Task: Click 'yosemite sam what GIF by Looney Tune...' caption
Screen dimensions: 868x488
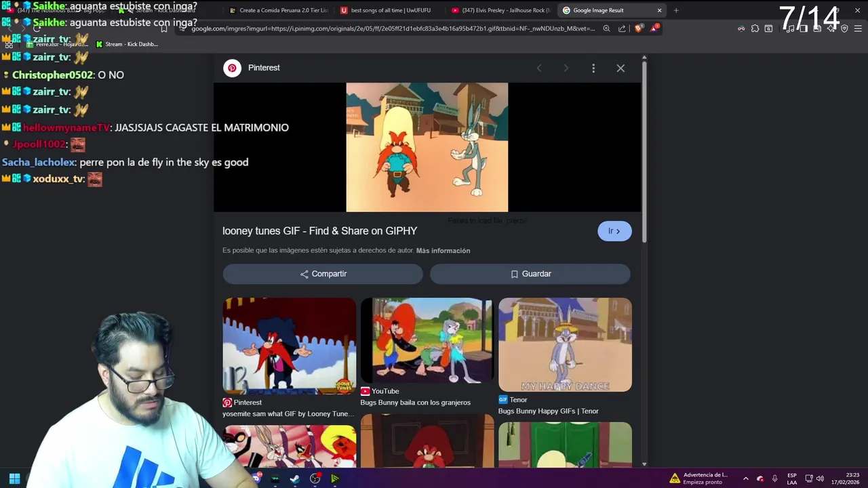Action: (288, 413)
